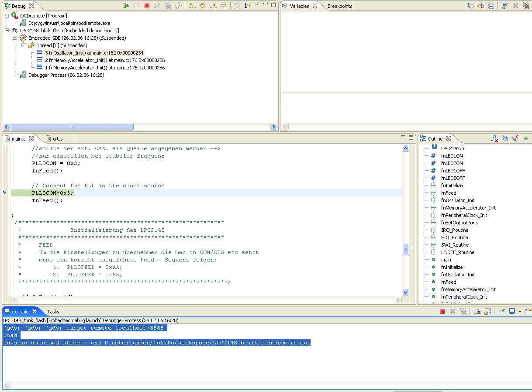This screenshot has width=532, height=392.
Task: Terminate console process via red square
Action: click(442, 311)
